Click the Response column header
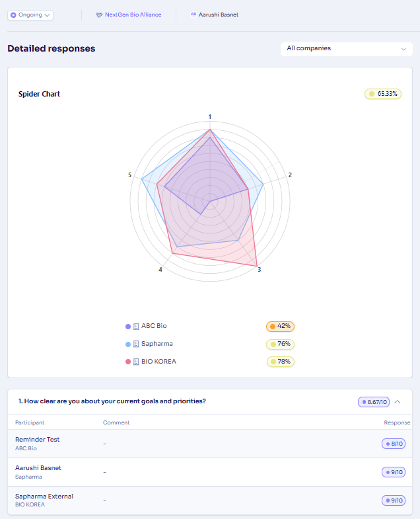This screenshot has width=420, height=519. 397,422
